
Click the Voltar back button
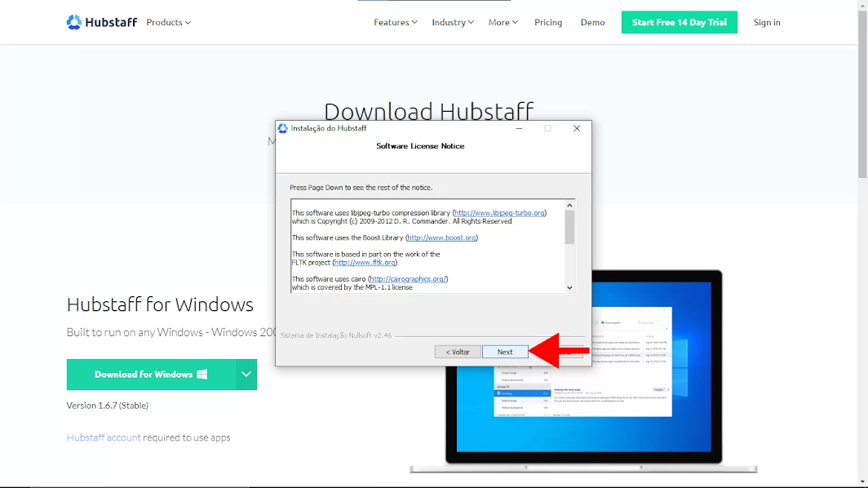457,352
